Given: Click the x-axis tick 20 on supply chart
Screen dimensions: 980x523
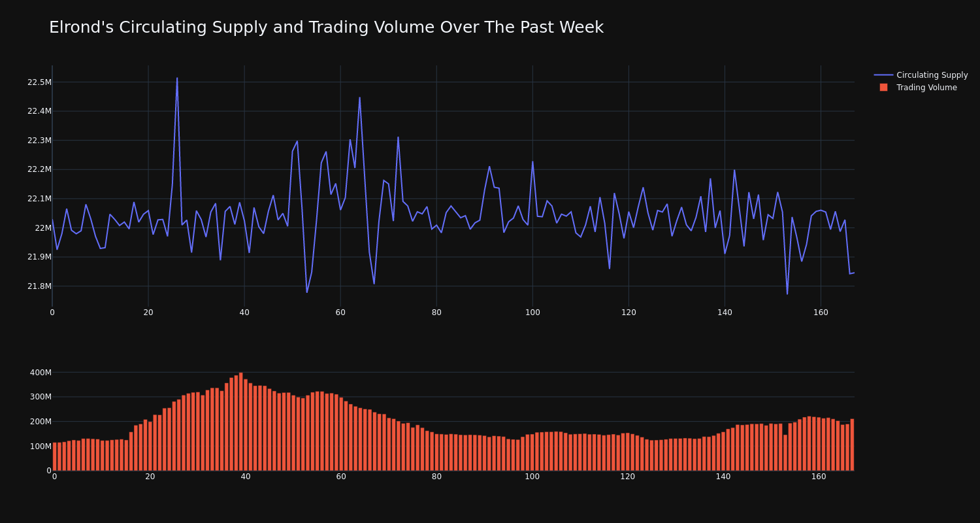Looking at the screenshot, I should click(x=148, y=312).
